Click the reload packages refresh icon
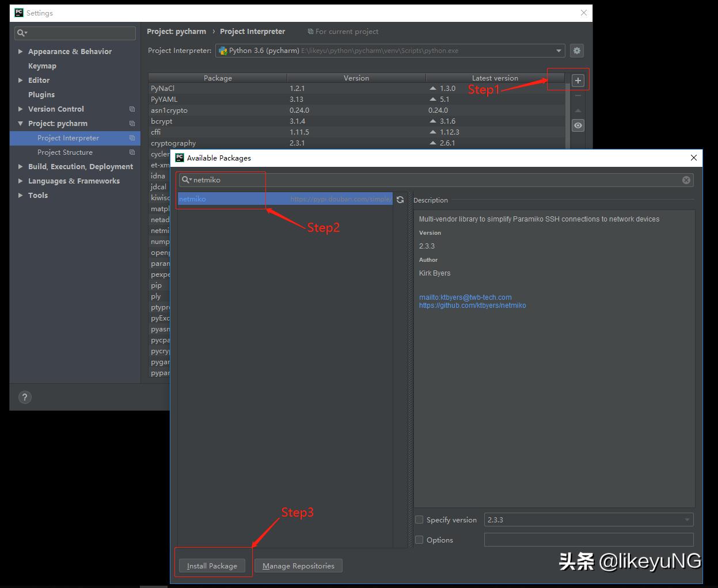 pyautogui.click(x=400, y=200)
